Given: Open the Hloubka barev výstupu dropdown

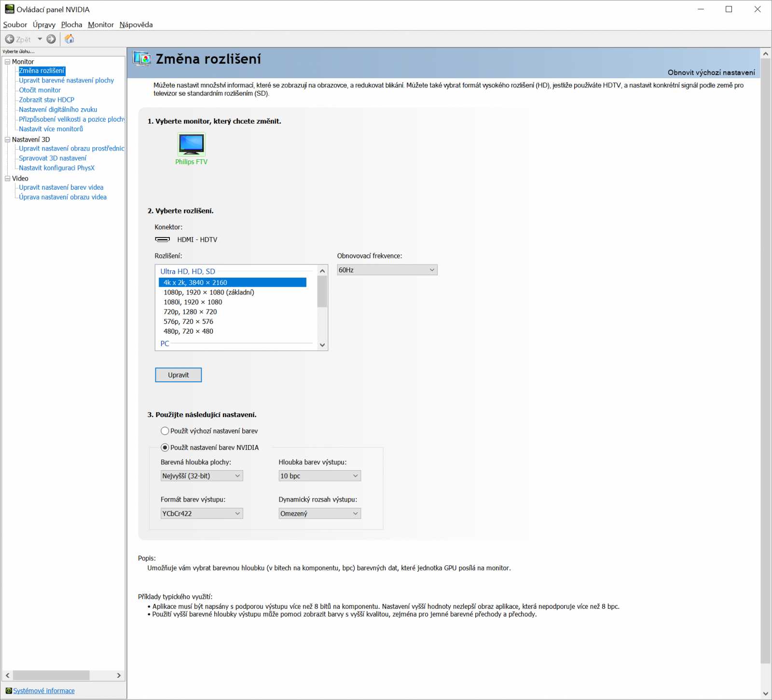Looking at the screenshot, I should coord(319,476).
